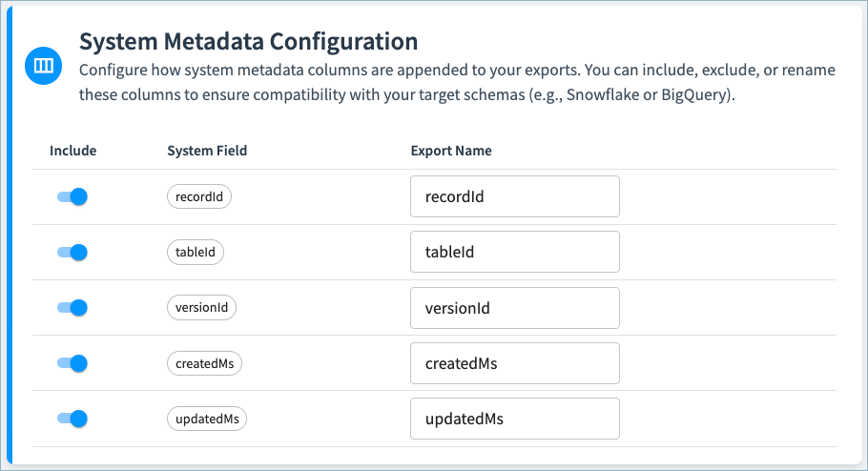The image size is (868, 471).
Task: Disable the tableId include toggle
Action: point(72,252)
